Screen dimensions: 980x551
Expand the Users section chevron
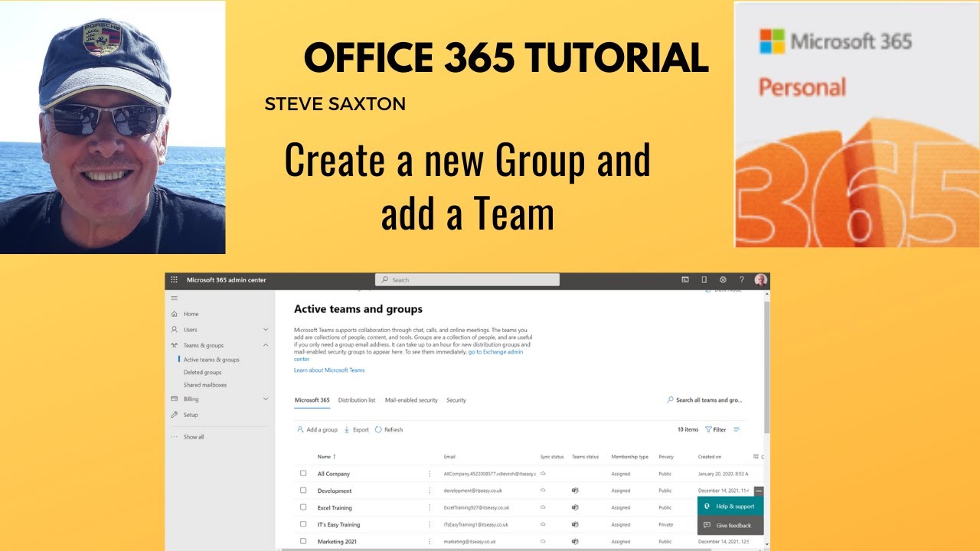coord(266,330)
